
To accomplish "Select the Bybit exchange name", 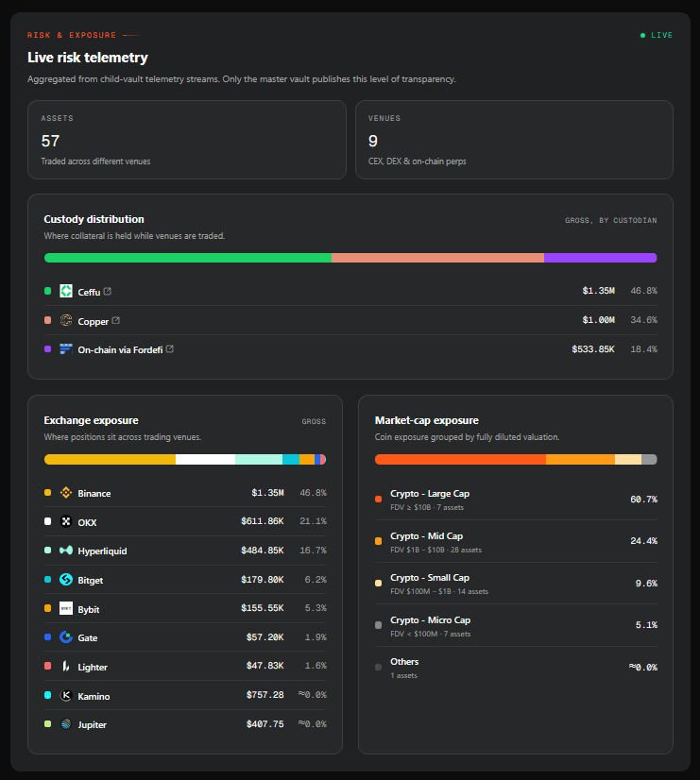I will coord(89,609).
